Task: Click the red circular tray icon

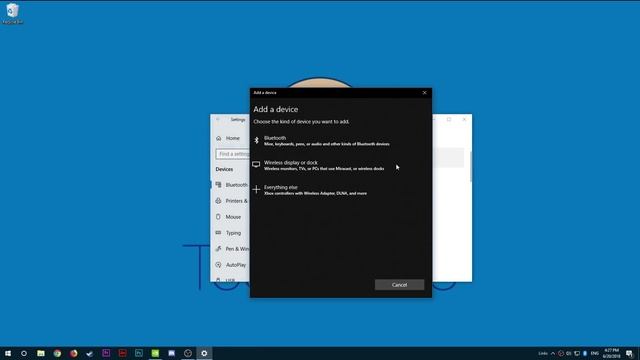Action: (561, 353)
